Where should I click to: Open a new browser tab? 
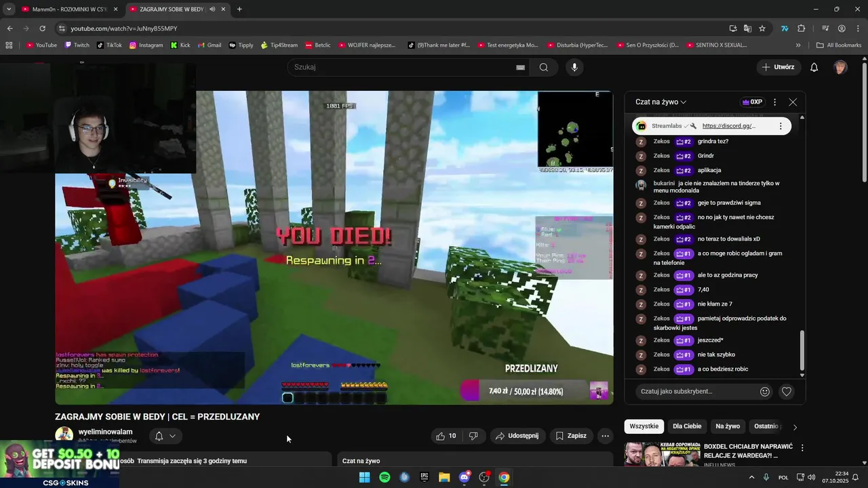239,9
